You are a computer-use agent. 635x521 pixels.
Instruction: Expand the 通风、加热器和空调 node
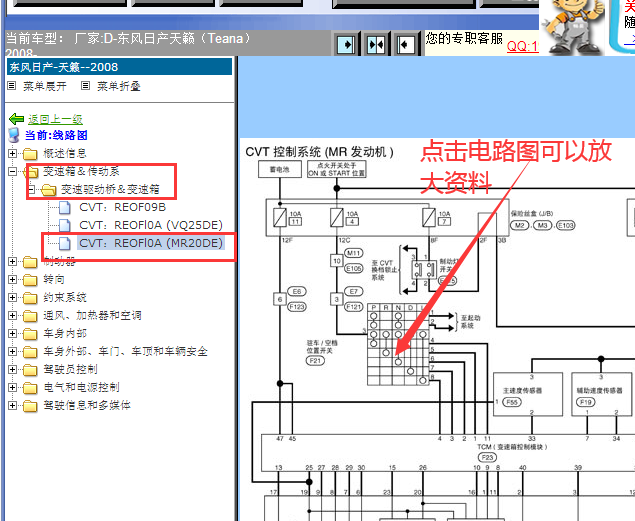click(x=12, y=315)
